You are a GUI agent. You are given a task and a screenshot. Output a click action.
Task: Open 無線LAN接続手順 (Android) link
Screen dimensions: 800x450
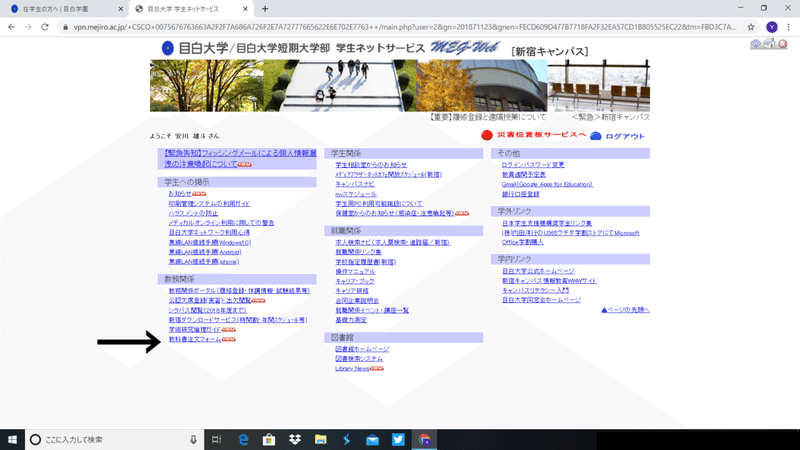pos(205,252)
